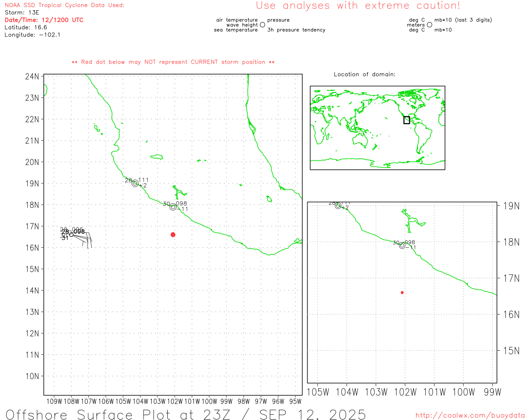This screenshot has height=420, width=525.
Task: Click the 'sea temperature' legend label
Action: click(236, 30)
